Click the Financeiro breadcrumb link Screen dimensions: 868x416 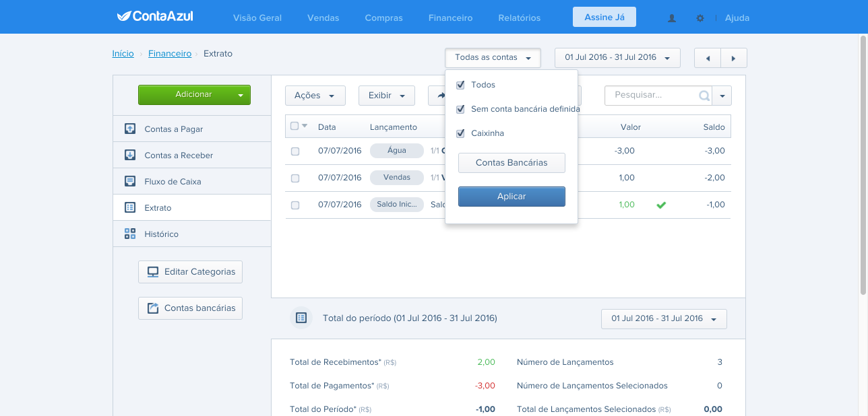click(170, 53)
